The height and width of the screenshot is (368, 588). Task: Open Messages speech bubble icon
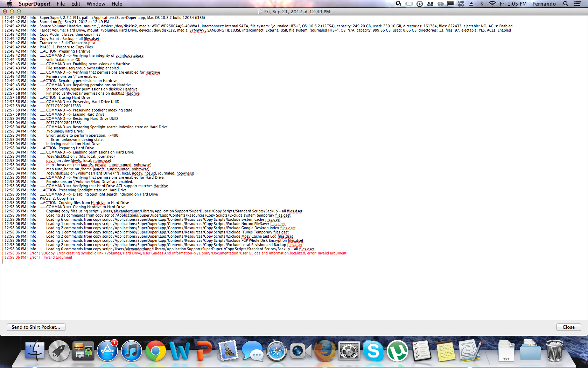click(252, 350)
